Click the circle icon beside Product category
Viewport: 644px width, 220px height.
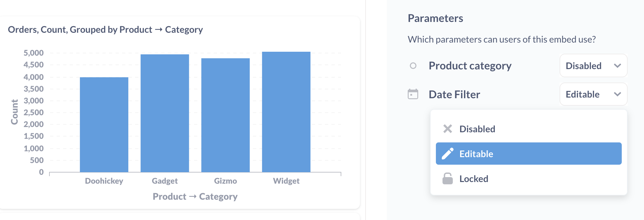(413, 66)
